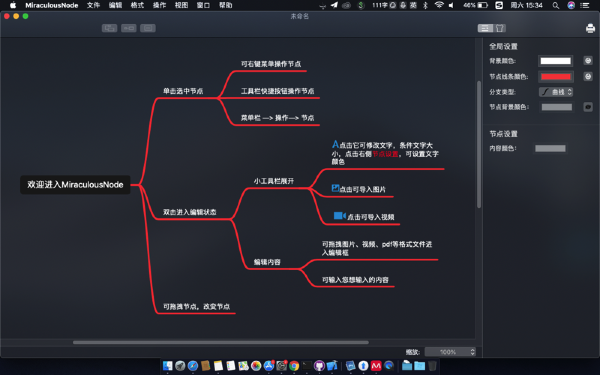600x375 pixels.
Task: Click the vertical scrollbar of the canvas
Action: tap(479, 145)
